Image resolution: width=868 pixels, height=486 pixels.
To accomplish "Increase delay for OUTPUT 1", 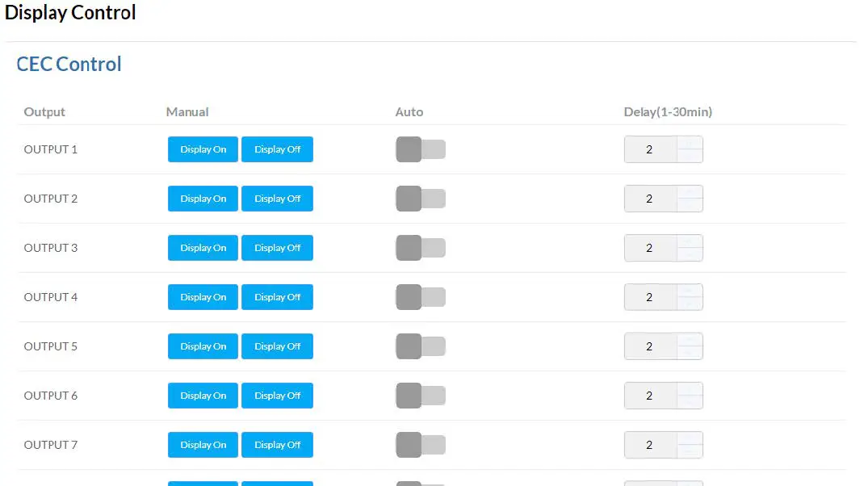I will click(x=690, y=143).
